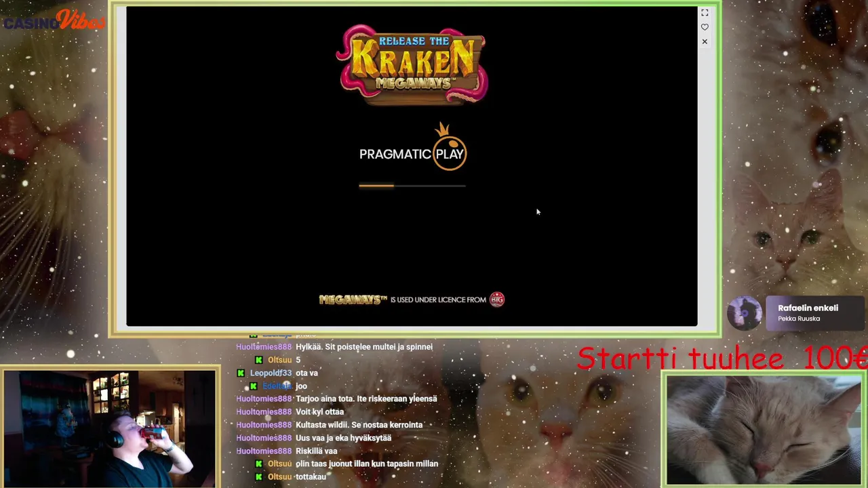Click the Casino Vibes logo
Screen dimensions: 868x488
pos(54,20)
